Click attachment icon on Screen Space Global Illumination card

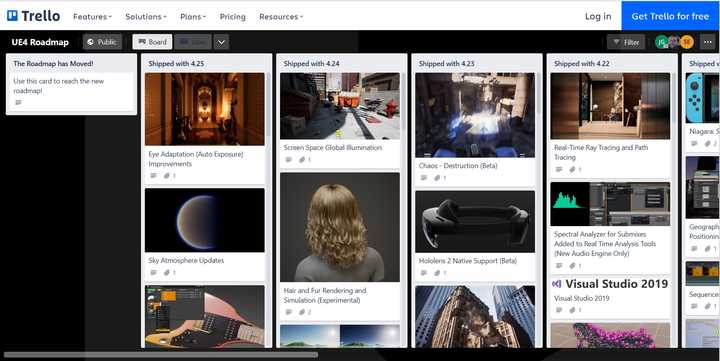click(x=302, y=160)
